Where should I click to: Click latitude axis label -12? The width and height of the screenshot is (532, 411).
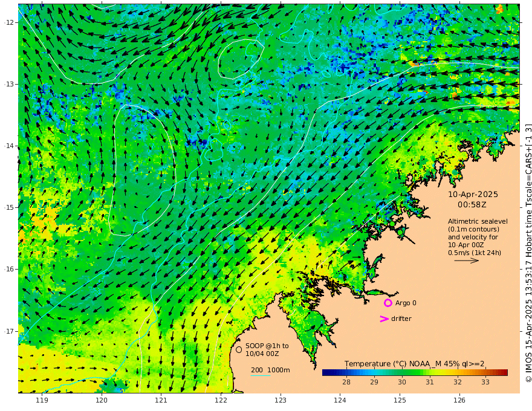pyautogui.click(x=10, y=22)
